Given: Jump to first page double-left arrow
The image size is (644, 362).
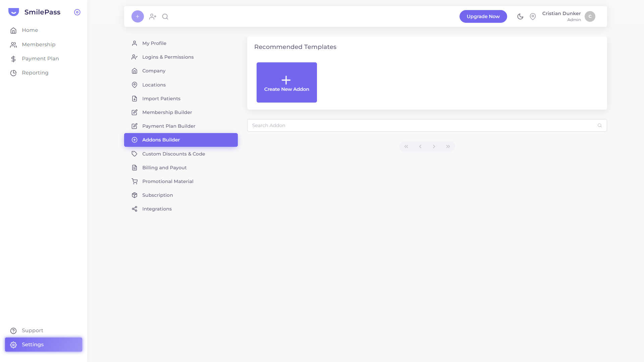Looking at the screenshot, I should [x=406, y=146].
